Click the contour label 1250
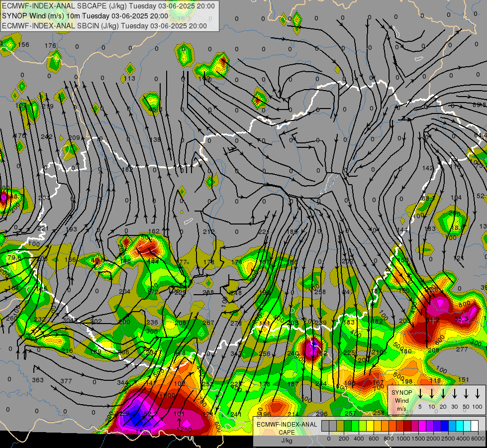The image size is (487, 448). coord(184,430)
